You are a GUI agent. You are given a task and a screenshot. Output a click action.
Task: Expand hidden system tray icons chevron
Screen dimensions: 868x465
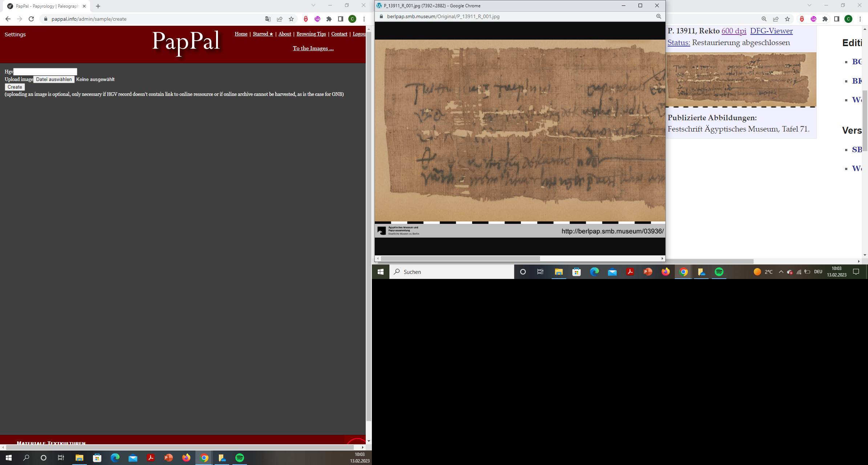click(781, 272)
